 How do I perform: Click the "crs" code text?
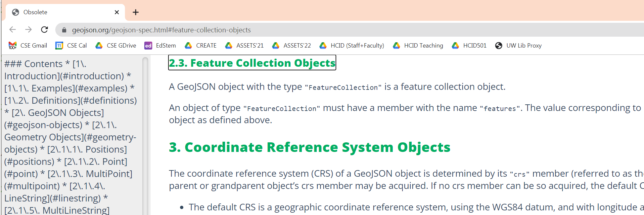pos(520,174)
